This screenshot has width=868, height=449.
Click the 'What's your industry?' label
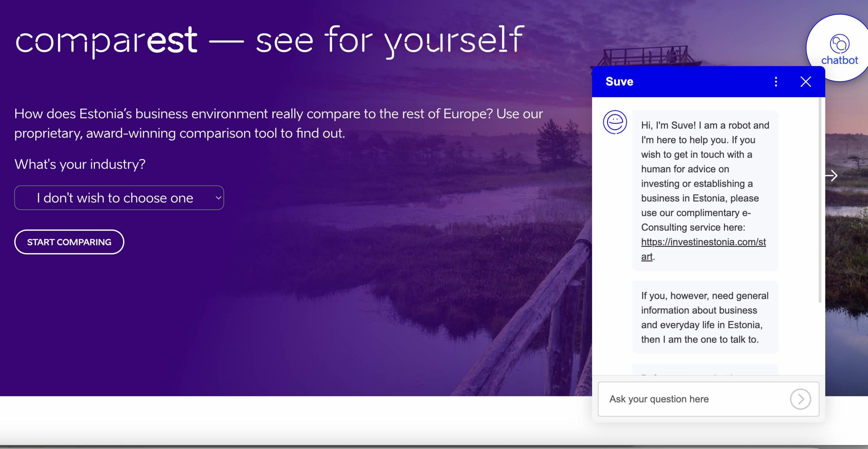pyautogui.click(x=80, y=164)
